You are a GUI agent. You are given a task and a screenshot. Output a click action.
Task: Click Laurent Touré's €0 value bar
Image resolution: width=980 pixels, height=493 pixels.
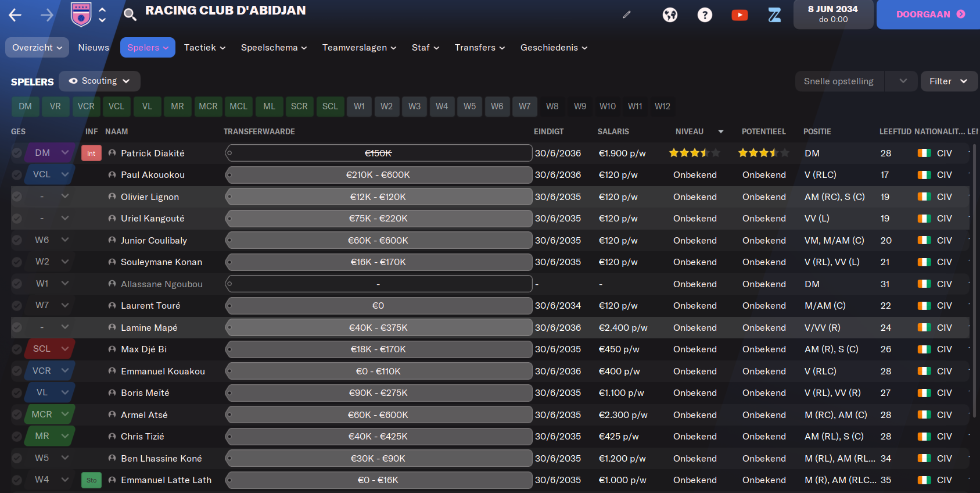pyautogui.click(x=379, y=306)
